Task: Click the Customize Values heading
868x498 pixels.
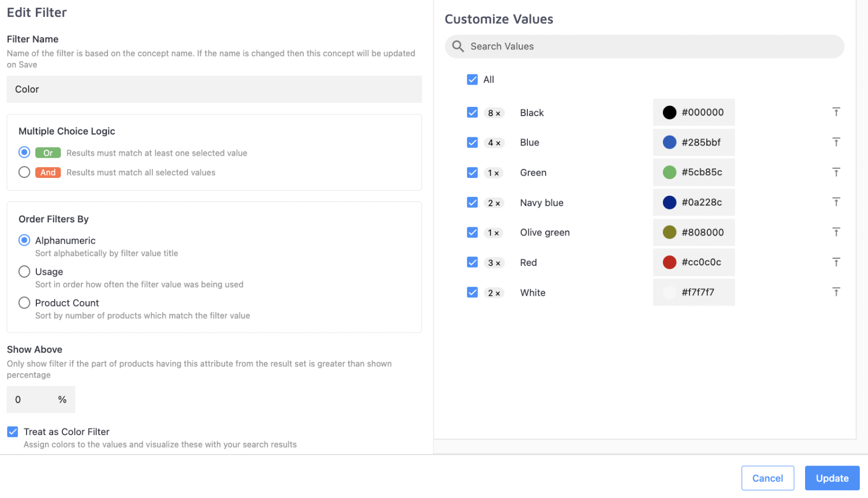Action: [499, 20]
